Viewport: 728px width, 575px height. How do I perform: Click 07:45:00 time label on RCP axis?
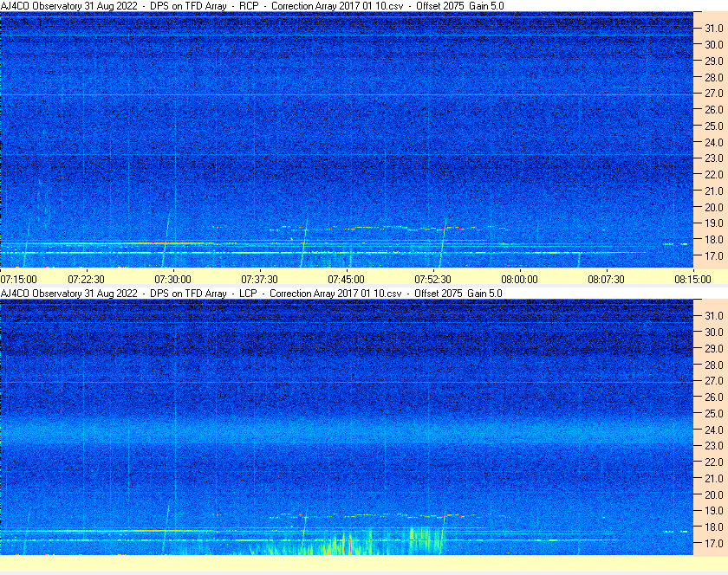tap(347, 280)
